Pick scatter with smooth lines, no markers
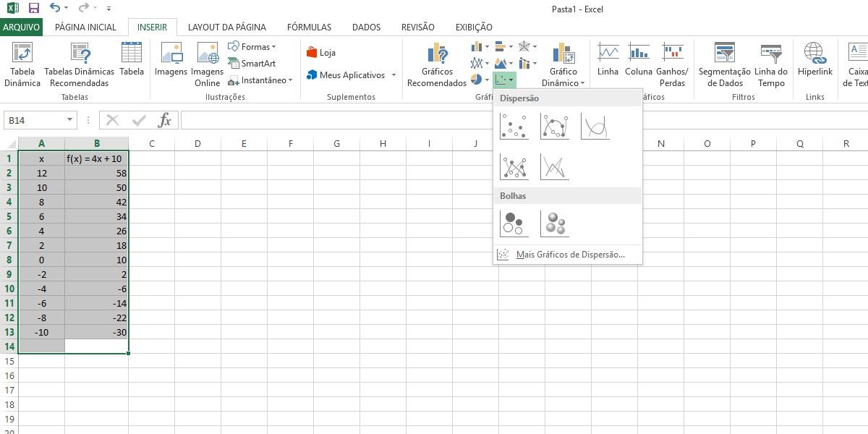Viewport: 868px width, 434px height. point(595,127)
